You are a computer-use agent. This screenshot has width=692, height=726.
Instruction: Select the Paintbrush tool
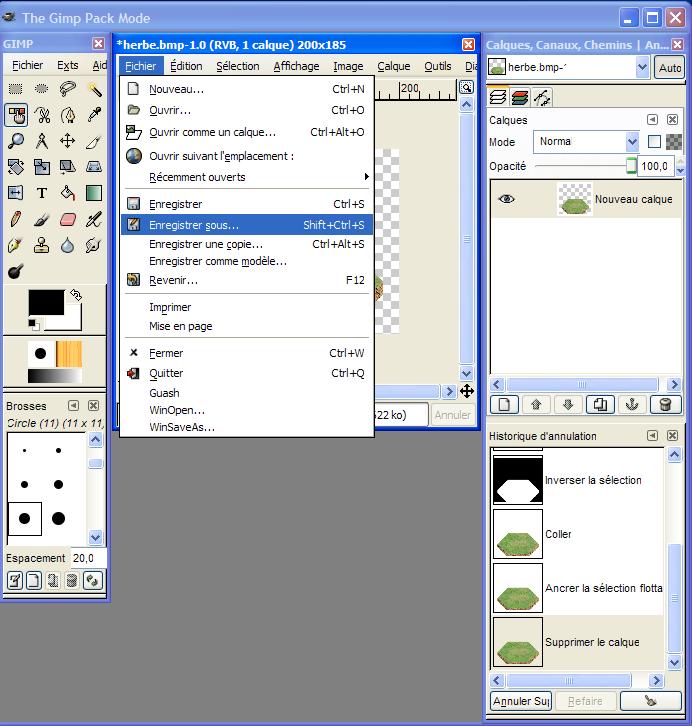(42, 219)
